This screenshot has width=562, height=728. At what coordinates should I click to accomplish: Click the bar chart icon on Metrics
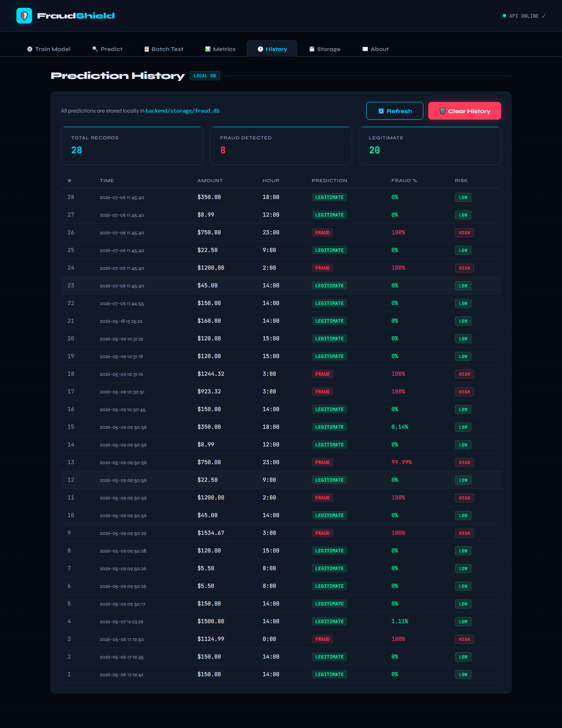pyautogui.click(x=208, y=49)
